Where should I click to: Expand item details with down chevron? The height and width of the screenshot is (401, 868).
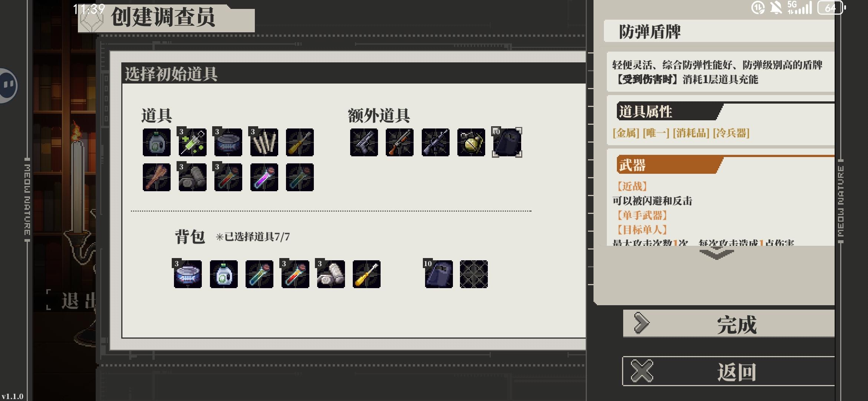pos(716,254)
